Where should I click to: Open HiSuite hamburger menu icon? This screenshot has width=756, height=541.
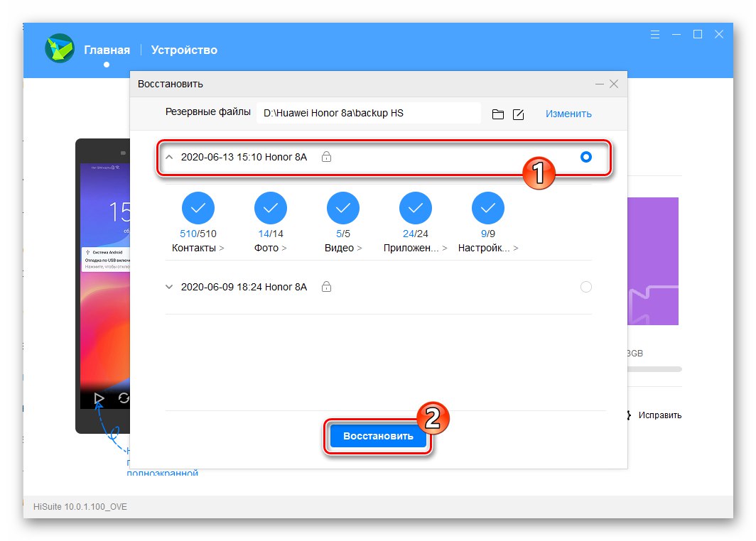(x=655, y=34)
